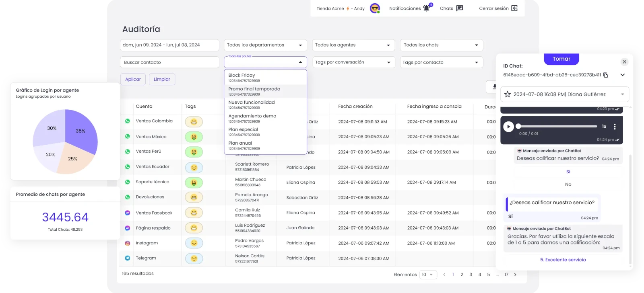Go to results page 5
This screenshot has width=644, height=293.
(x=489, y=275)
